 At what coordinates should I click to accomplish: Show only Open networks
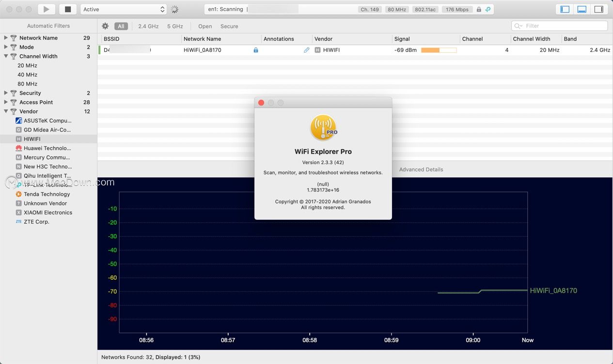pyautogui.click(x=205, y=26)
